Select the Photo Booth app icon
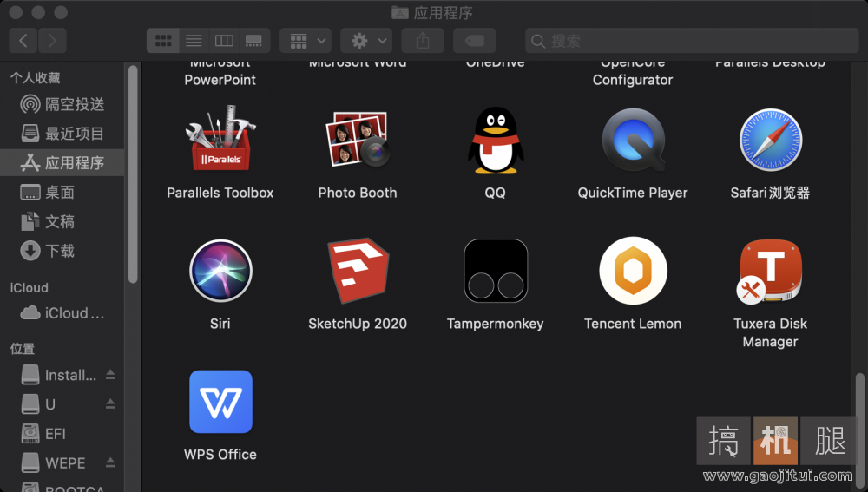This screenshot has width=868, height=492. click(358, 140)
